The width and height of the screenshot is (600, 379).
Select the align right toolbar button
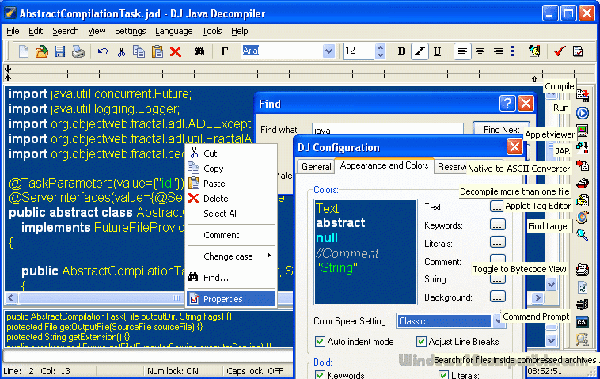pos(498,51)
